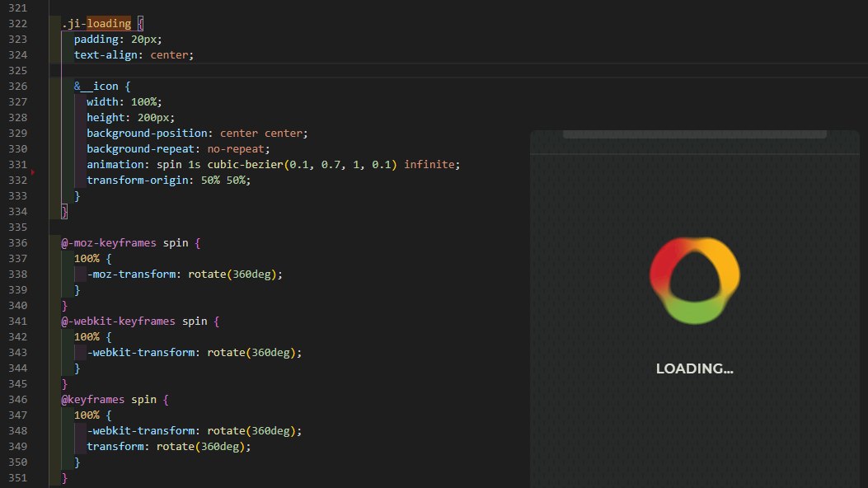Image resolution: width=868 pixels, height=488 pixels.
Task: Select line number 321 in the gutter
Action: pyautogui.click(x=17, y=7)
